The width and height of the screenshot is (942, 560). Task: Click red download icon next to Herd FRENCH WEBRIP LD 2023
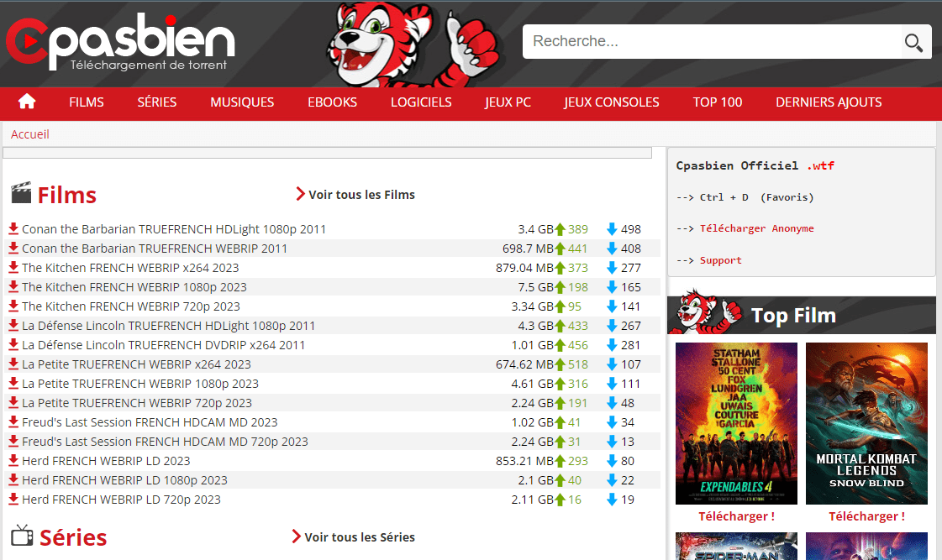(x=13, y=461)
